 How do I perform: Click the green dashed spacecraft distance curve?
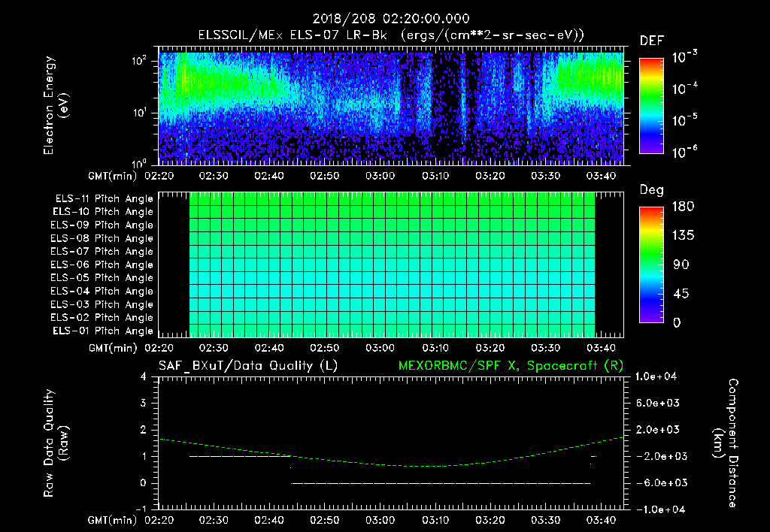391,452
